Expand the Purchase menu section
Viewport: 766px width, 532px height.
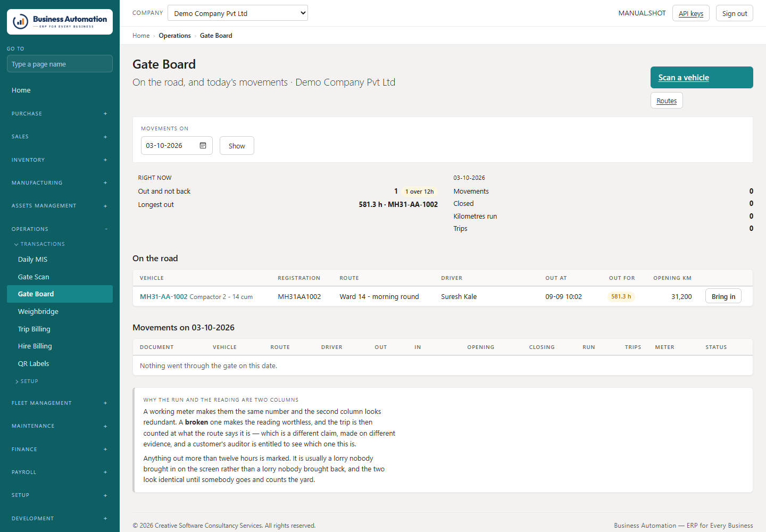60,114
